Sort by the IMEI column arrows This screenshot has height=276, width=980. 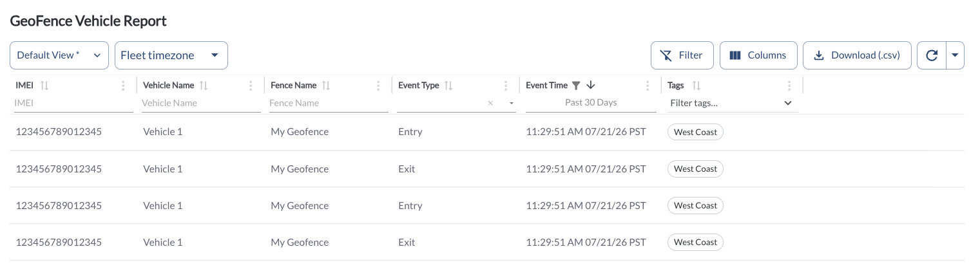tap(44, 86)
